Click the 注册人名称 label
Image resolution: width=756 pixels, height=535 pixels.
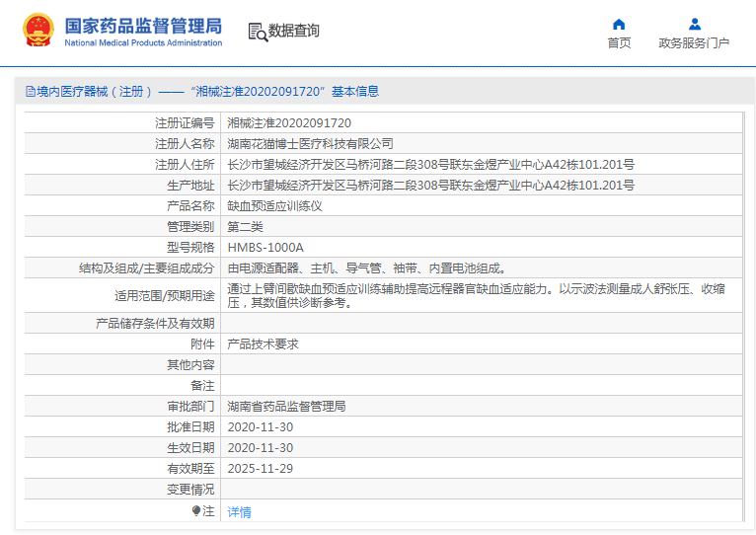pyautogui.click(x=185, y=144)
